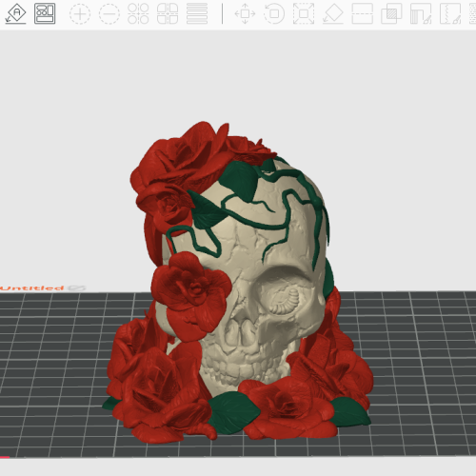
Task: Activate the Lay on Face tool
Action: [333, 13]
